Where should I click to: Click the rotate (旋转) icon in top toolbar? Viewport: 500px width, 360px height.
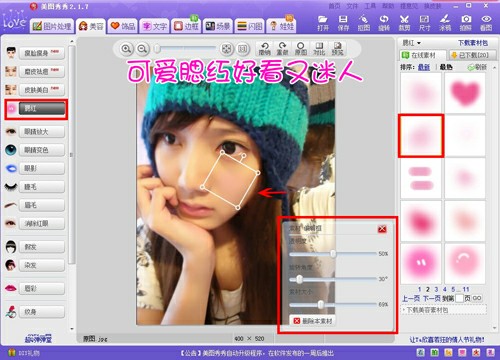tap(384, 23)
